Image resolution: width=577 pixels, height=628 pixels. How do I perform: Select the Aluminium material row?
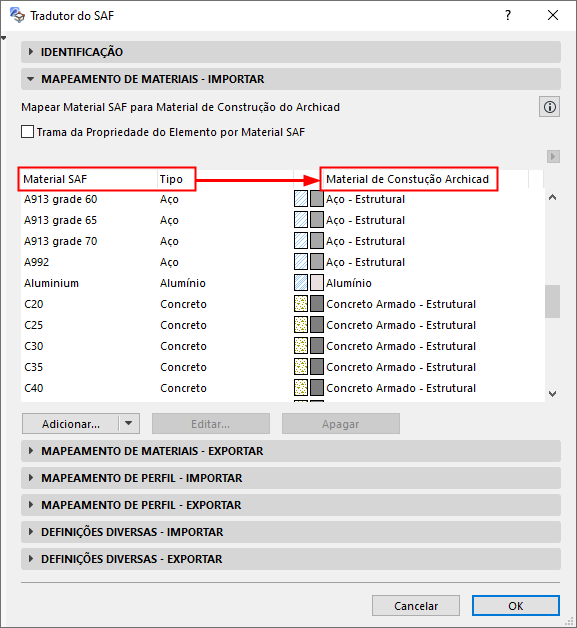(282, 283)
